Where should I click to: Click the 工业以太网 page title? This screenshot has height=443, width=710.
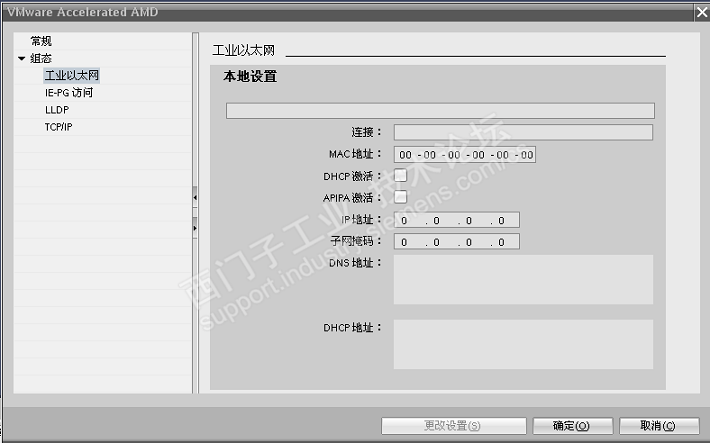(x=244, y=50)
